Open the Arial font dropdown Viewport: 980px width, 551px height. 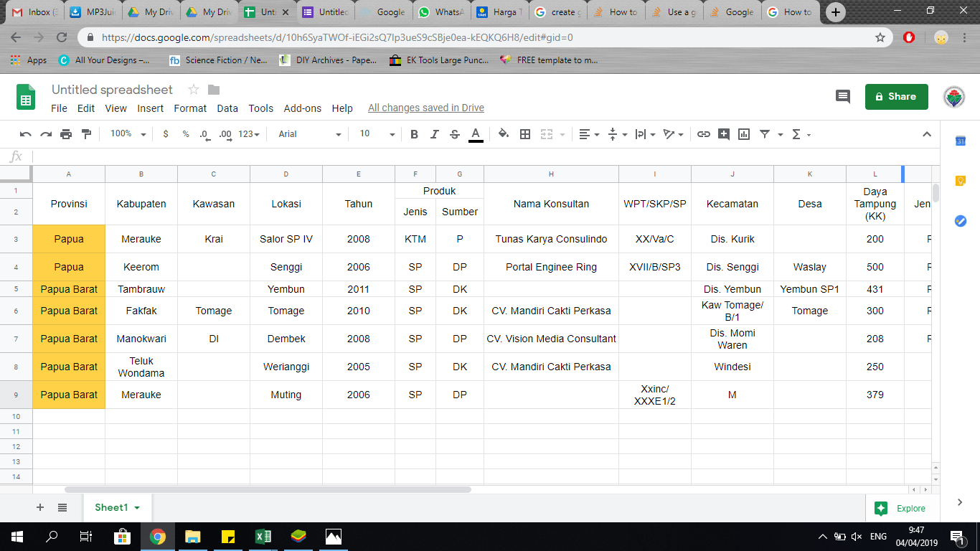coord(310,134)
